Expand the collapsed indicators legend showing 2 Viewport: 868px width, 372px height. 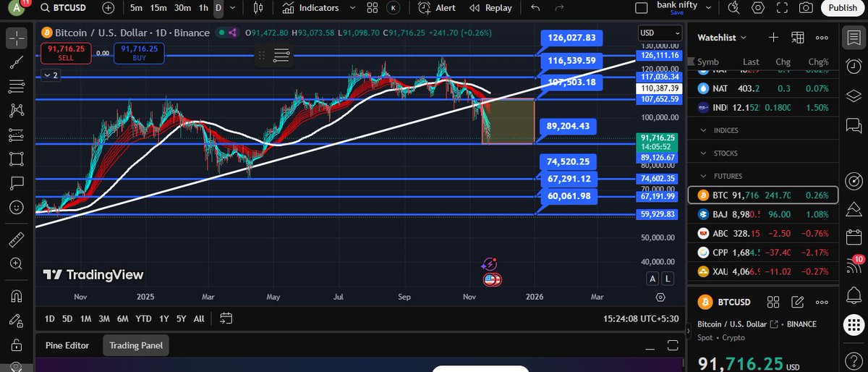pos(51,75)
